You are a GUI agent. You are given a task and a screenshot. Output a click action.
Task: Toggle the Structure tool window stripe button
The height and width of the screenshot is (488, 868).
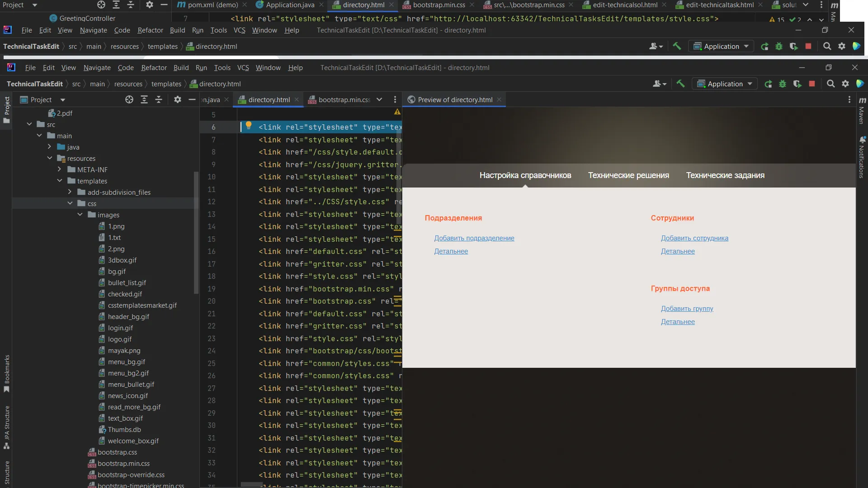[x=7, y=473]
